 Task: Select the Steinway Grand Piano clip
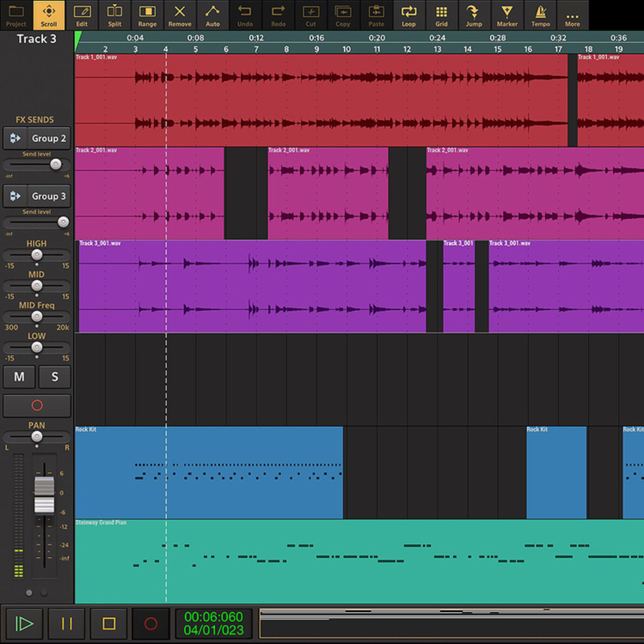(359, 561)
